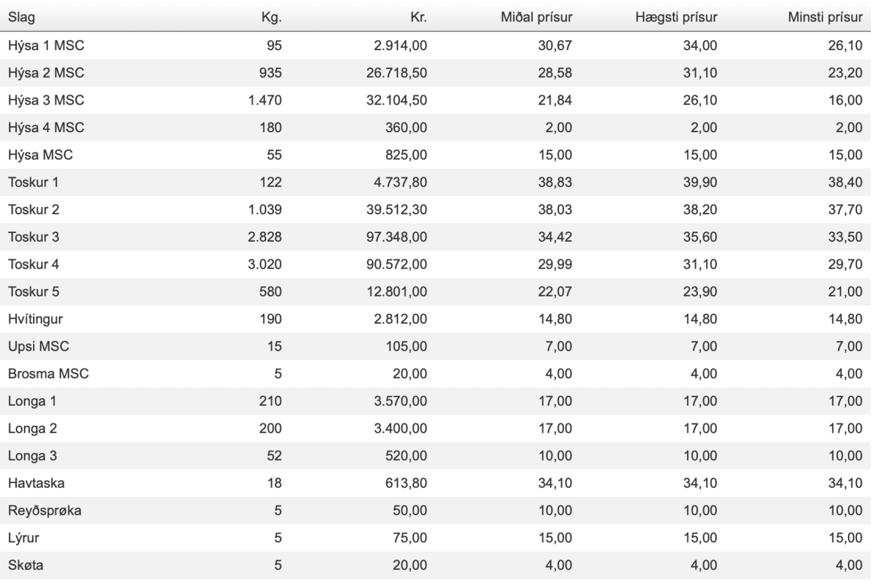Click the Brosma MSC row label
Screen dimensions: 881x588
click(48, 374)
